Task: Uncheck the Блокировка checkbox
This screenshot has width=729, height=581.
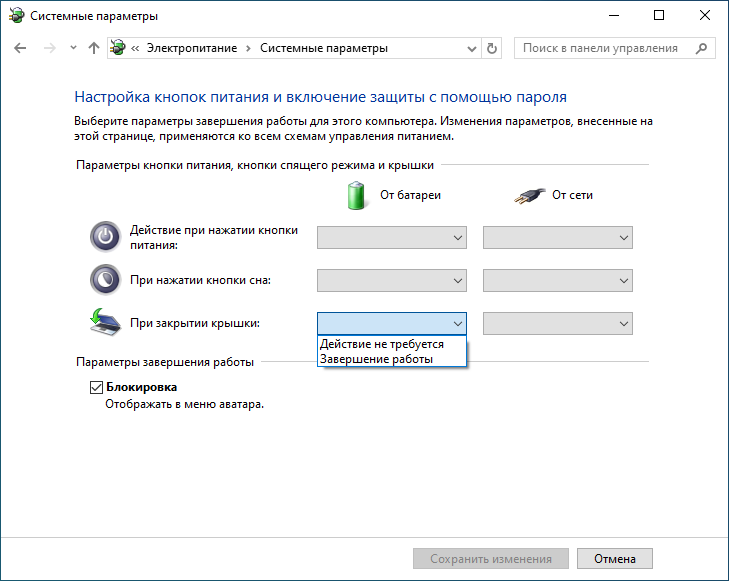Action: point(97,387)
